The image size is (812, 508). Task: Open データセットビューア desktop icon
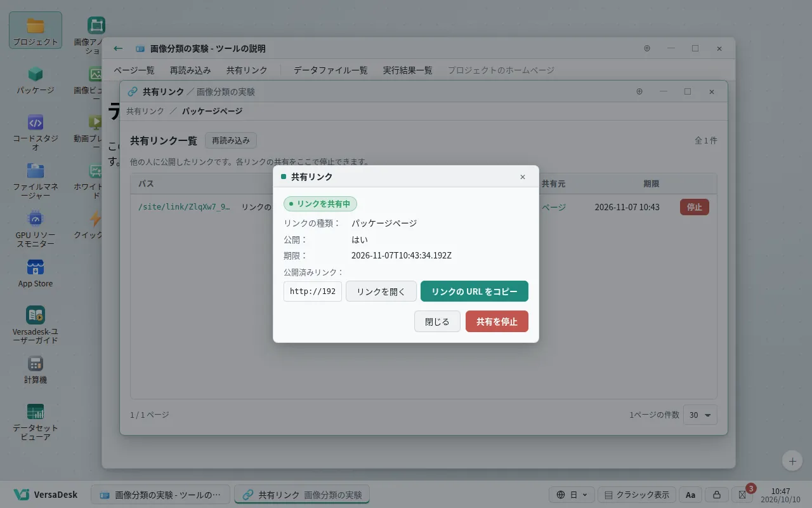coord(36,422)
